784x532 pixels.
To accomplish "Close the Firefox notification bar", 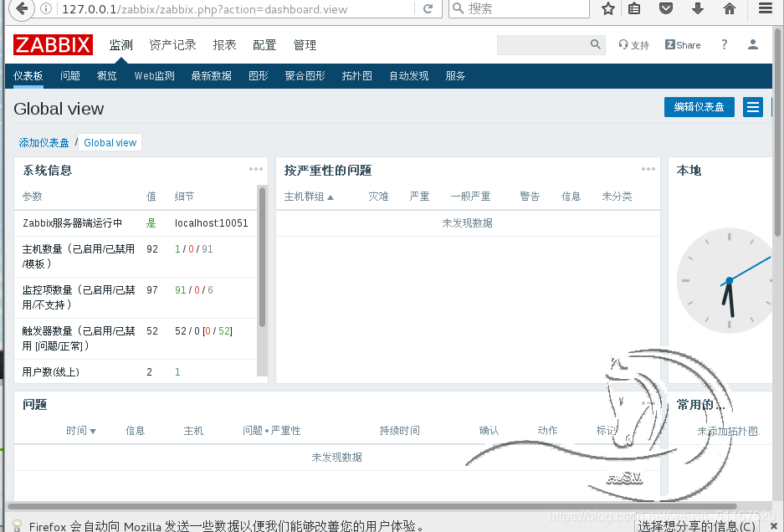I will pos(773,525).
